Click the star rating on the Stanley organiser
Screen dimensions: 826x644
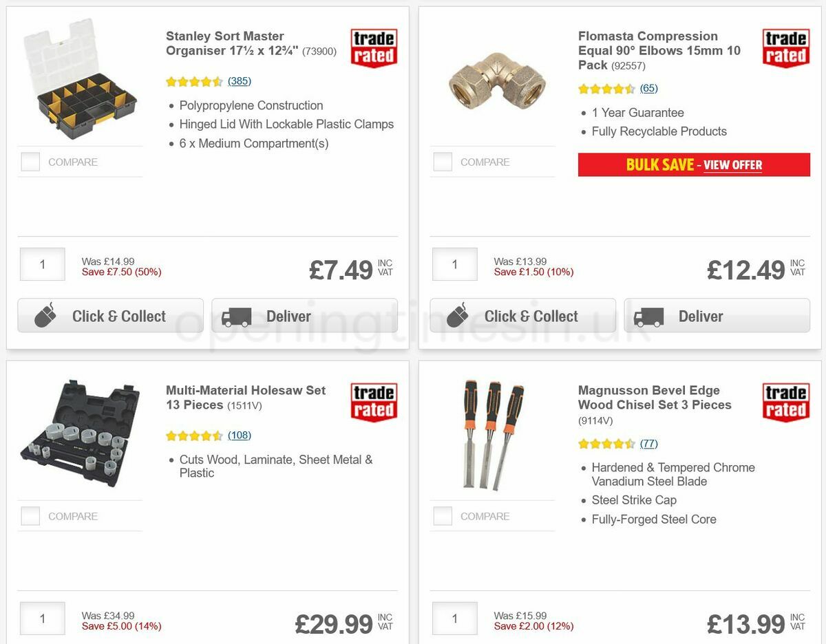pyautogui.click(x=195, y=81)
